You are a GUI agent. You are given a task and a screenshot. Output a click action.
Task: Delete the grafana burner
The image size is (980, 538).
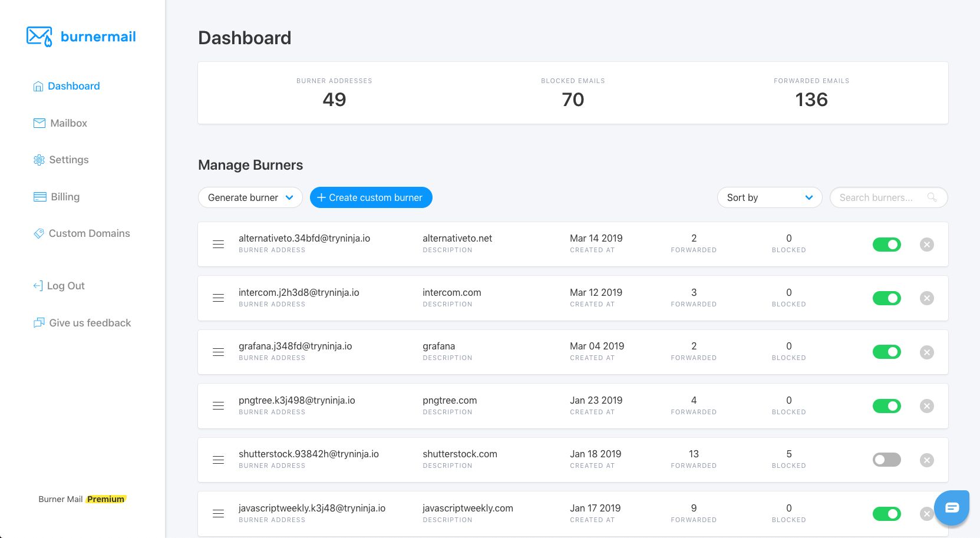[927, 352]
